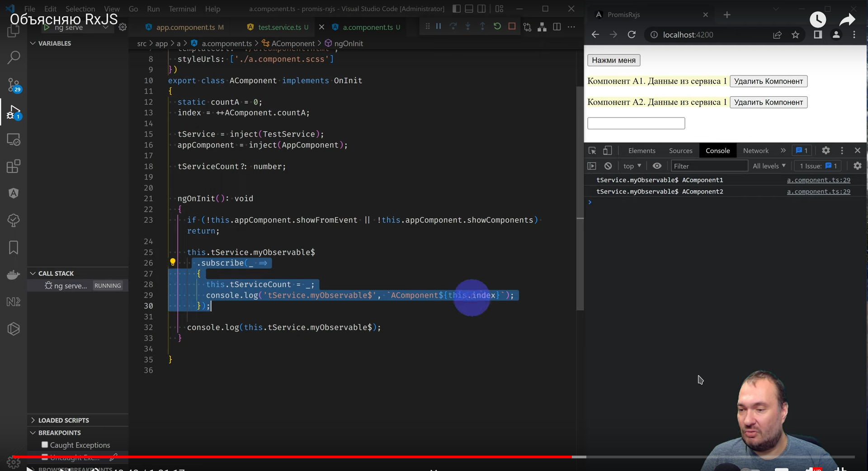Click Step Over in debug toolbar
The width and height of the screenshot is (868, 471).
pos(453,27)
